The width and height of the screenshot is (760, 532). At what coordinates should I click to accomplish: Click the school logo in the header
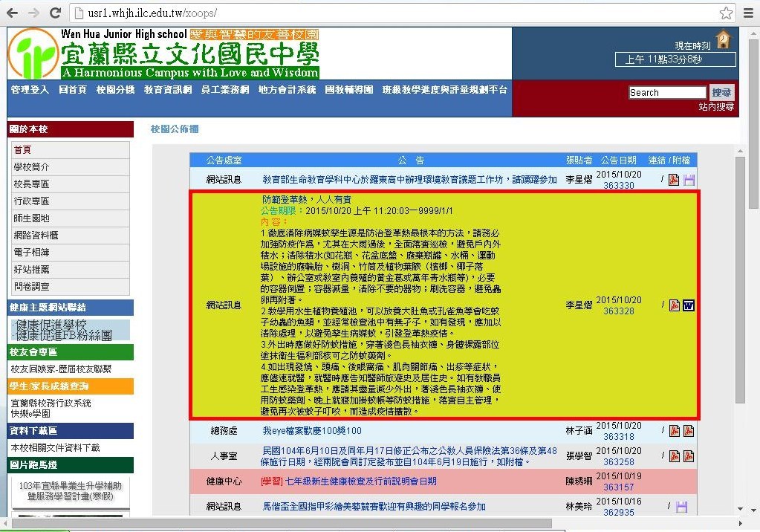(34, 53)
